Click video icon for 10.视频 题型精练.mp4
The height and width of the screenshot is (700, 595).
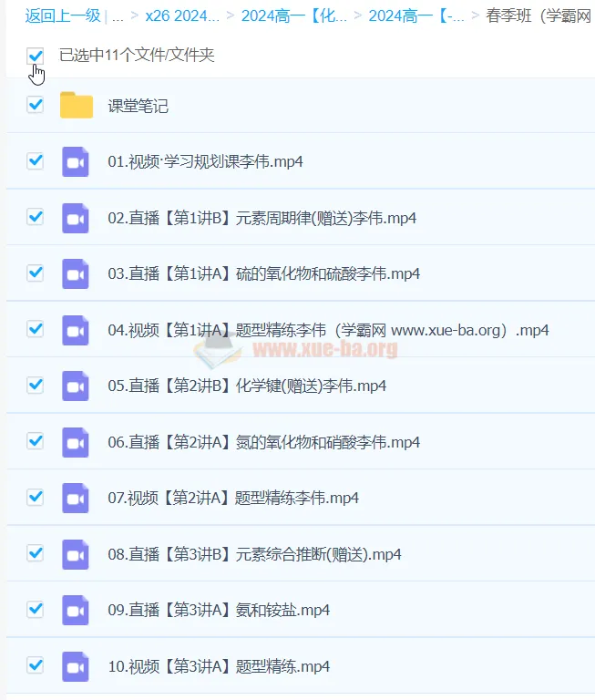[x=76, y=666]
